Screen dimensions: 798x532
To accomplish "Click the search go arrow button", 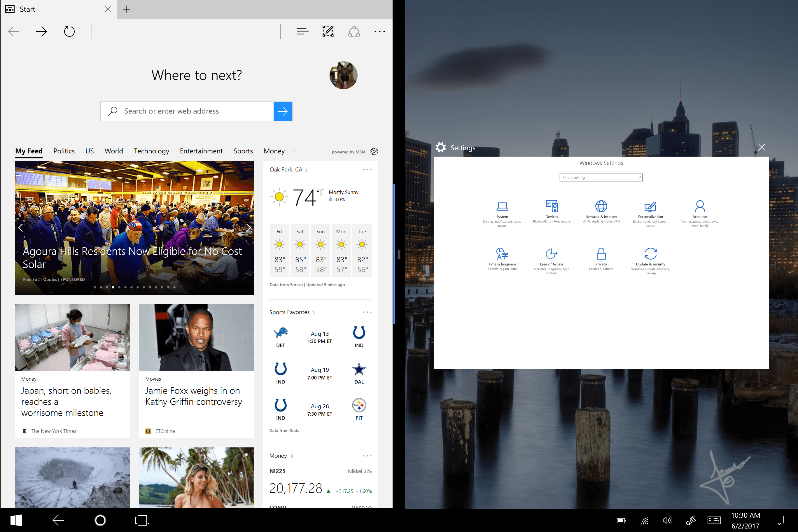I will click(283, 111).
